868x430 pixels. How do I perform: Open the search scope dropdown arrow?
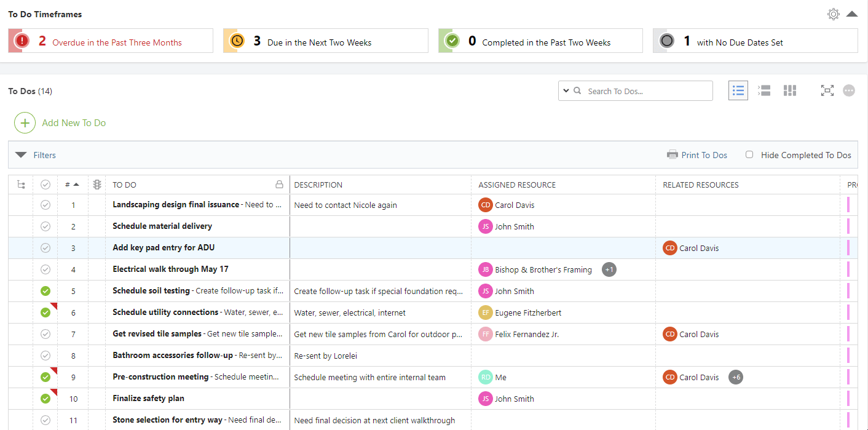click(x=567, y=90)
